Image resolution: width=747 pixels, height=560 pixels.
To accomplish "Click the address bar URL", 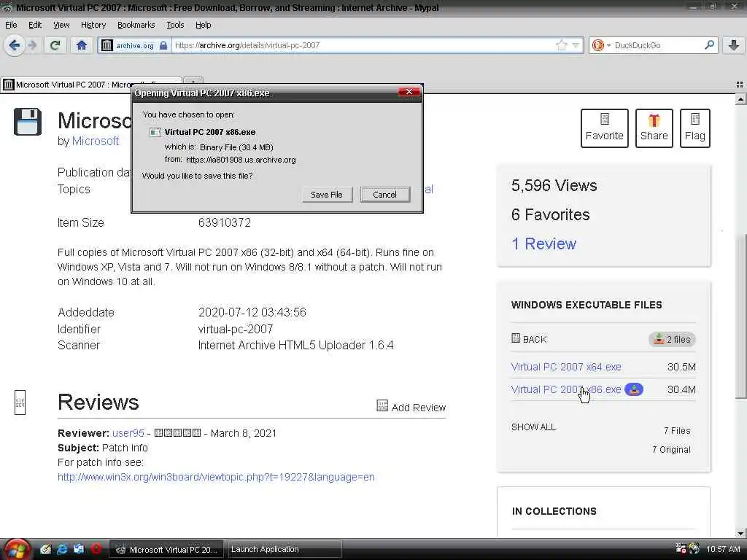I will 362,45.
